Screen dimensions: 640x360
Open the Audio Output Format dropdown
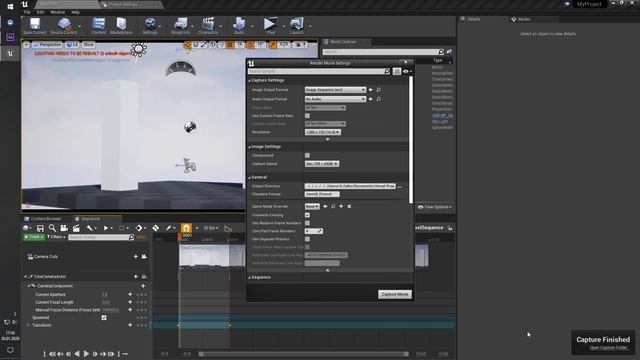pyautogui.click(x=335, y=99)
